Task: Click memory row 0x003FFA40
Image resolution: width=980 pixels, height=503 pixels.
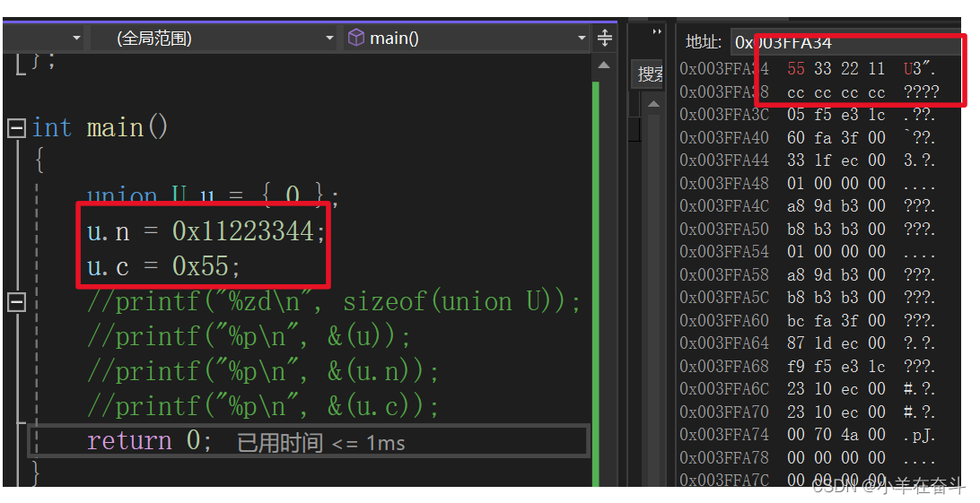Action: [808, 137]
